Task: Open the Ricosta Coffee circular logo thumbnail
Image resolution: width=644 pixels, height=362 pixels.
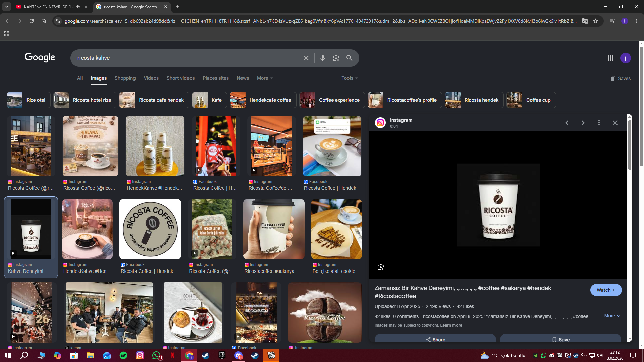Action: point(150,229)
